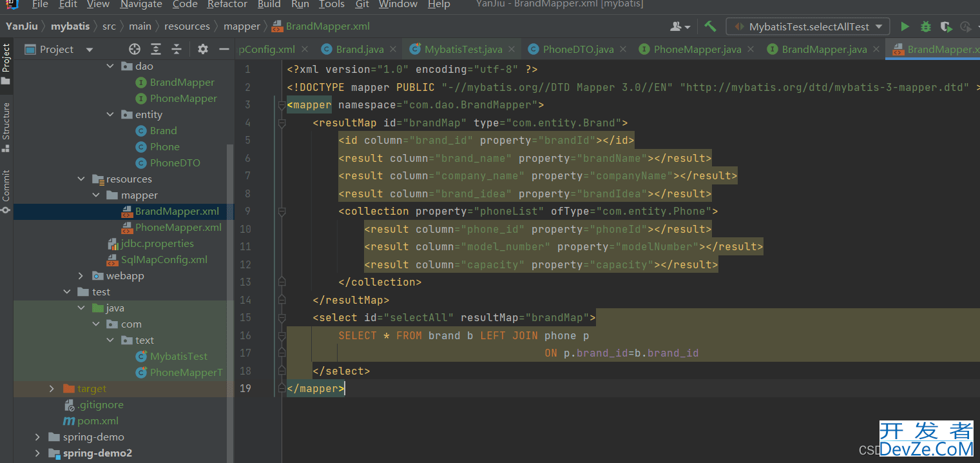Image resolution: width=980 pixels, height=463 pixels.
Task: Close the PhoneDTO.java tab
Action: (623, 49)
